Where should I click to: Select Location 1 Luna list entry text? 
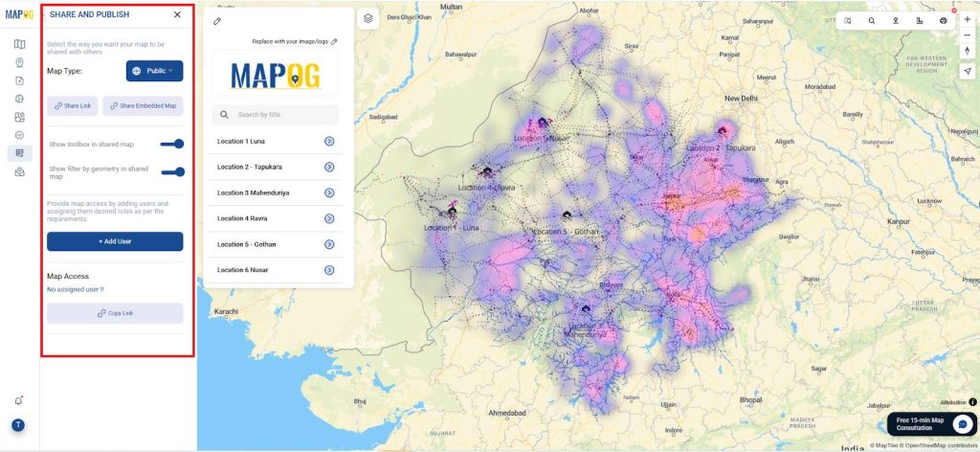point(240,142)
